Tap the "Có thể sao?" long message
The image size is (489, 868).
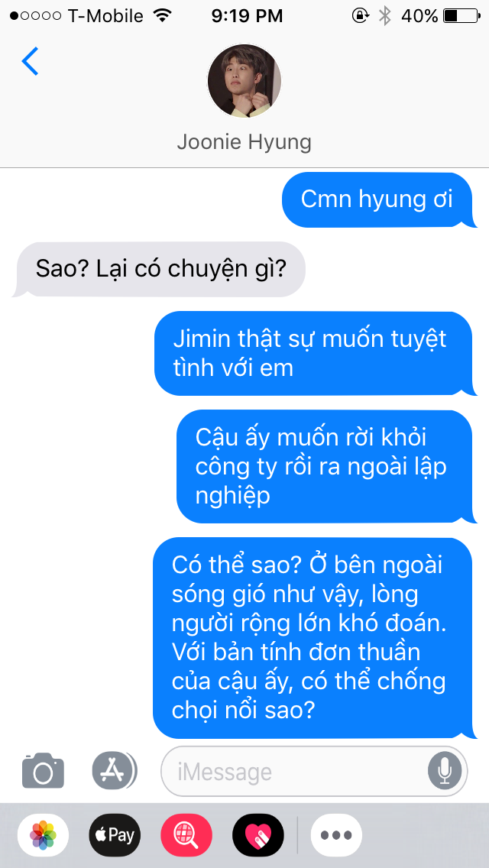click(315, 638)
